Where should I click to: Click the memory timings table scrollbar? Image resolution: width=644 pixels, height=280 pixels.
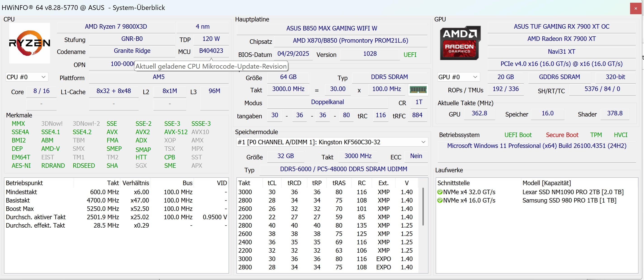click(x=423, y=207)
